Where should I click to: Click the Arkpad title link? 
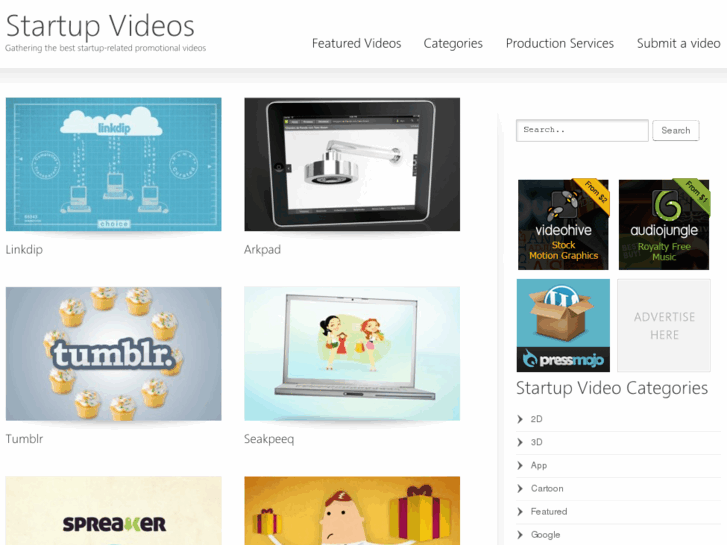click(x=262, y=250)
